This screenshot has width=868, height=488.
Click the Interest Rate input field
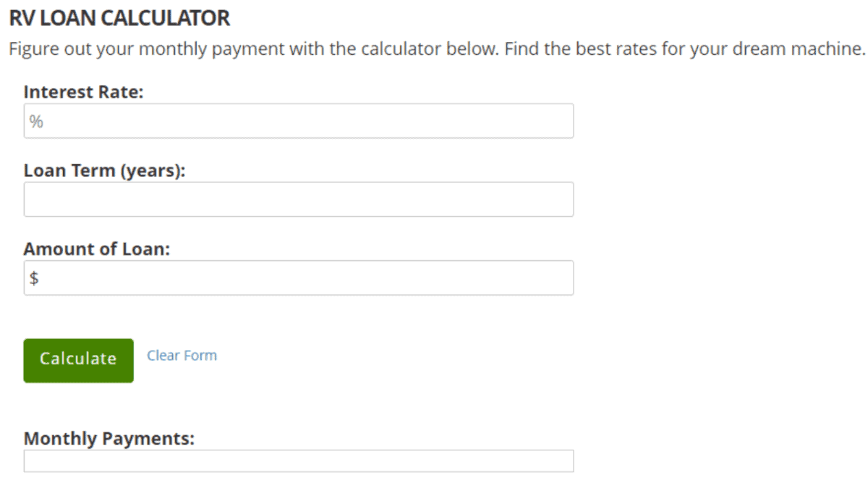pyautogui.click(x=298, y=121)
